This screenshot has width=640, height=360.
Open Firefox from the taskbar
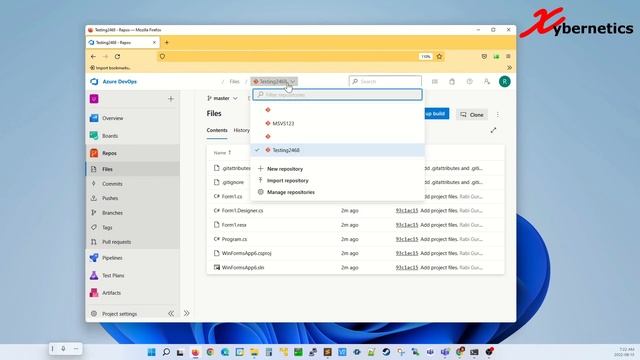tap(196, 352)
